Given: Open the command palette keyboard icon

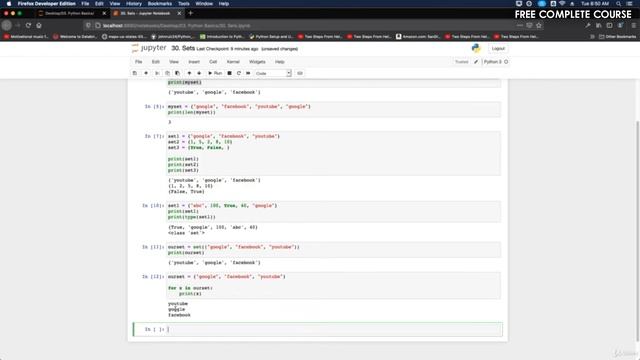Looking at the screenshot, I should [x=300, y=73].
